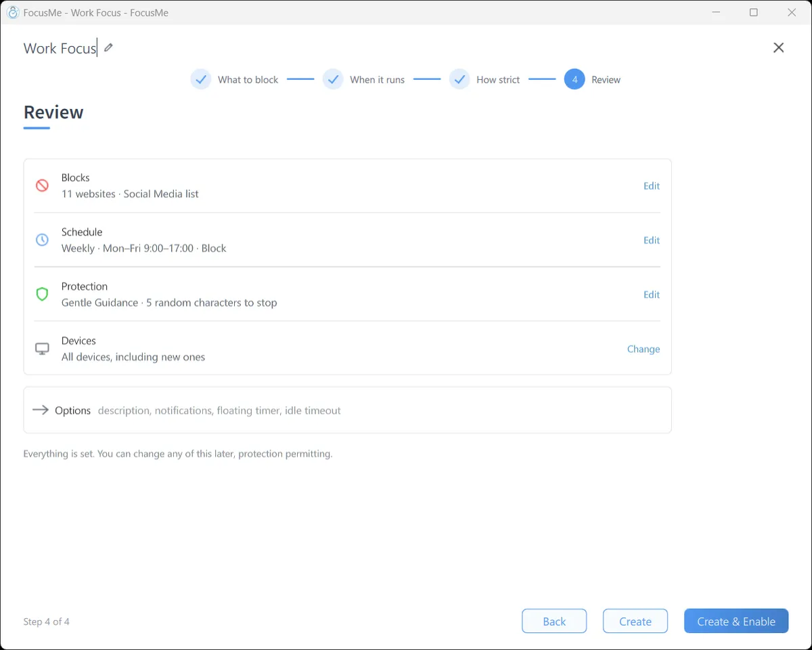Click the green Protection shield icon
Image resolution: width=812 pixels, height=650 pixels.
click(x=42, y=294)
